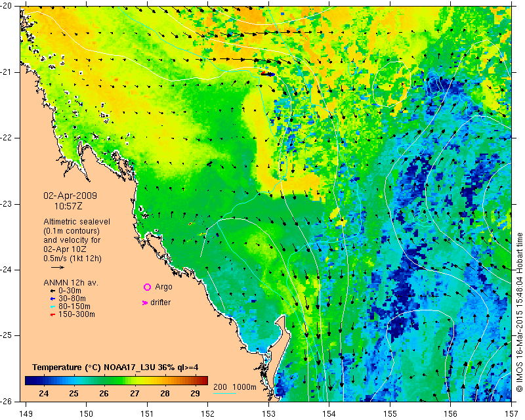525x420 pixels.
Task: Click the latitude axis label -21
Action: click(x=6, y=72)
